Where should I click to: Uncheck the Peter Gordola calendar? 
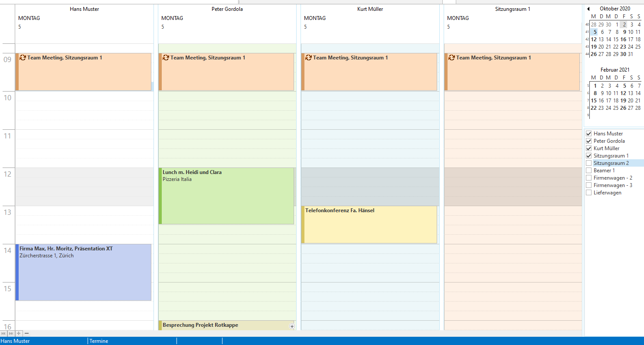point(589,141)
